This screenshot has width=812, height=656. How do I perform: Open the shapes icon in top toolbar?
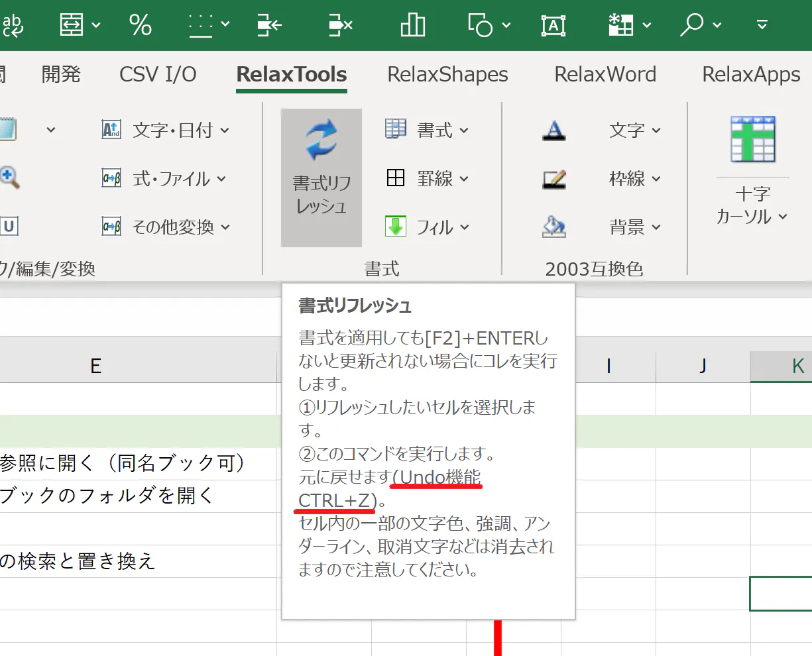click(x=481, y=25)
